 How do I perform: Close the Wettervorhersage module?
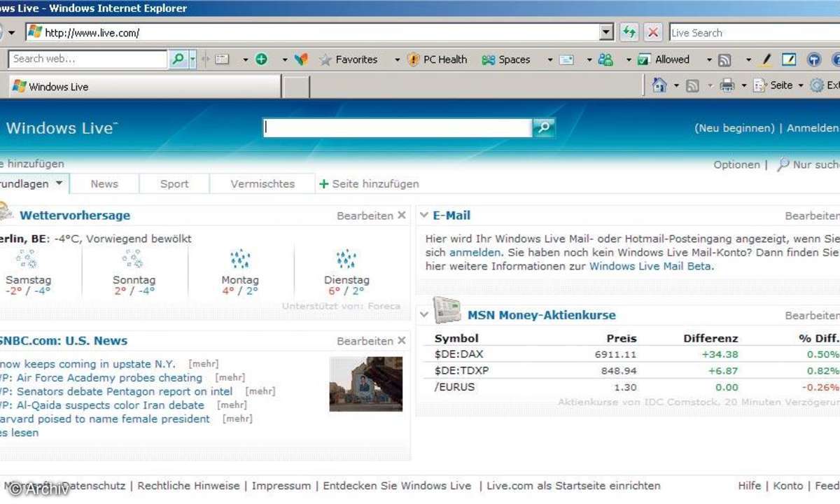(402, 216)
